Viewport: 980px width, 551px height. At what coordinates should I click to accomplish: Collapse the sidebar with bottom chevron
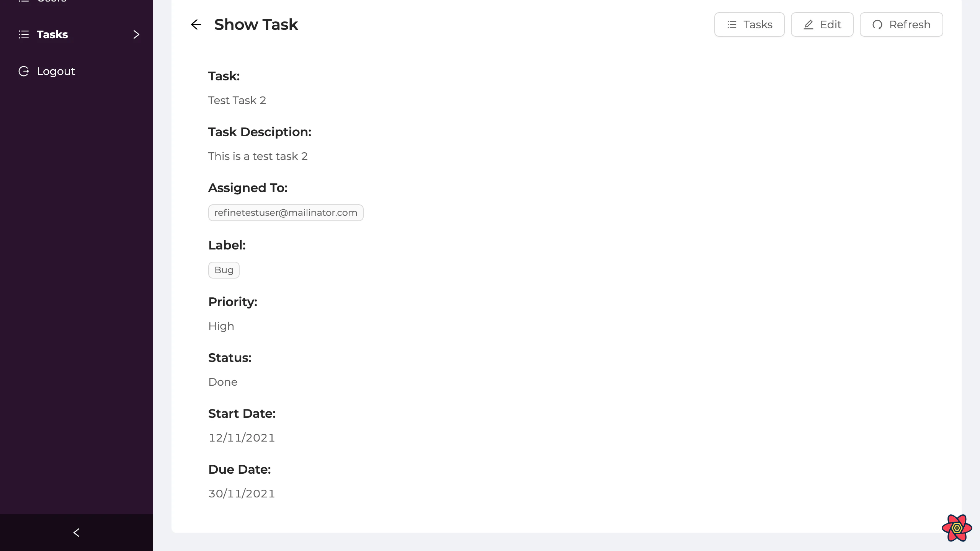(76, 532)
